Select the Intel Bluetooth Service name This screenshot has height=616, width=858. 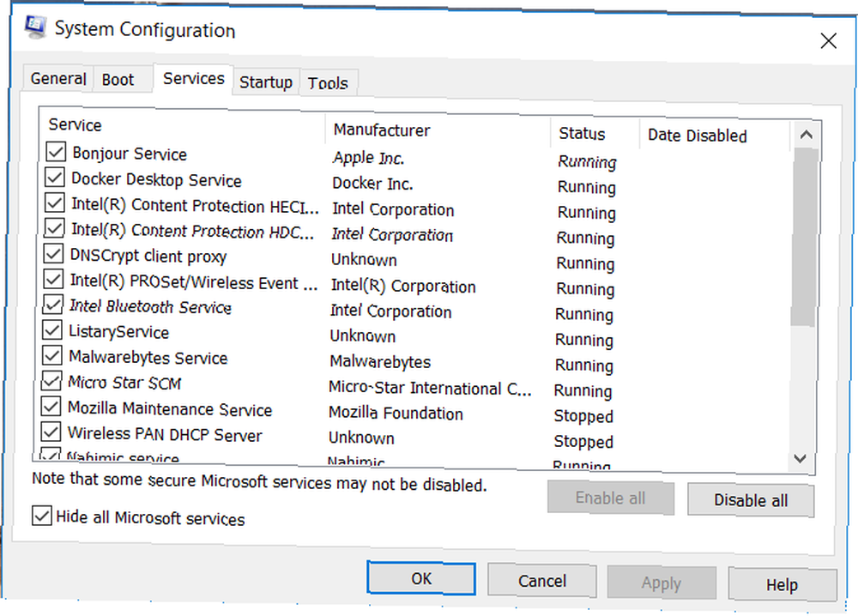coord(150,306)
